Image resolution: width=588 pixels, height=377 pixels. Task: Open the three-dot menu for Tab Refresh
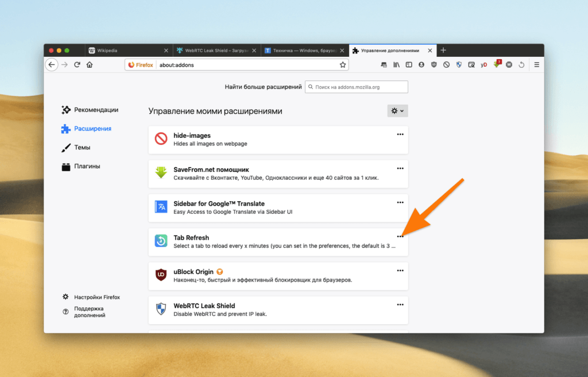pos(400,237)
